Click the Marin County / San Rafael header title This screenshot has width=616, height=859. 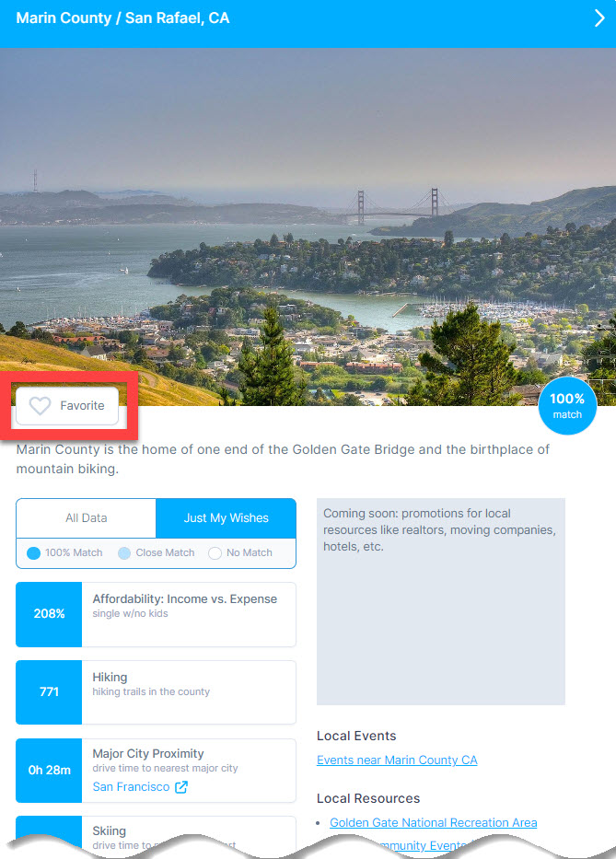pos(122,18)
